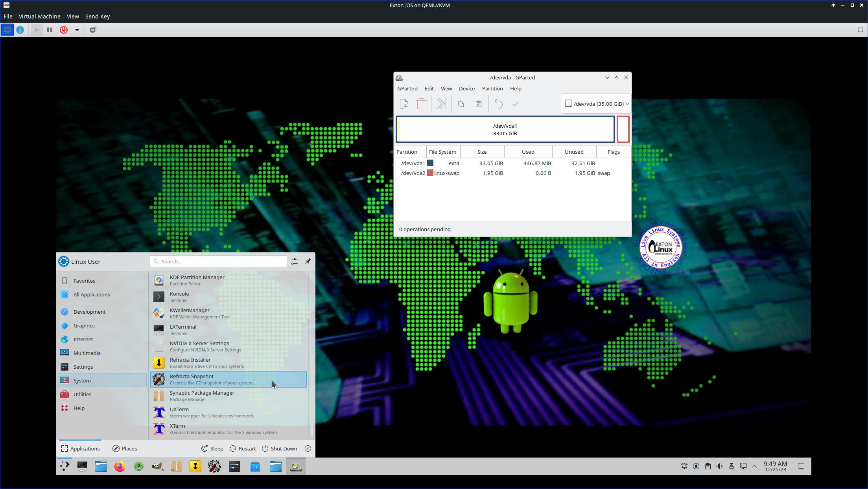868x489 pixels.
Task: Select the Help category in the launcher
Action: (102, 408)
